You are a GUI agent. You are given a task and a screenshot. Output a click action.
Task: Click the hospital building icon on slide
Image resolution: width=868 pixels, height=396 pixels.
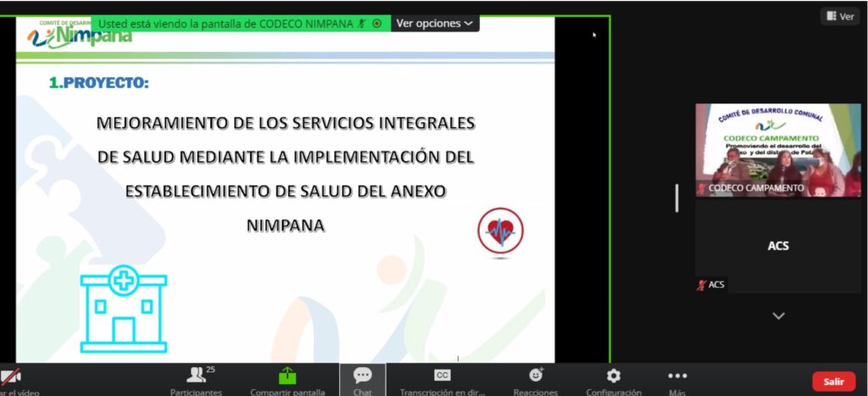click(x=124, y=309)
